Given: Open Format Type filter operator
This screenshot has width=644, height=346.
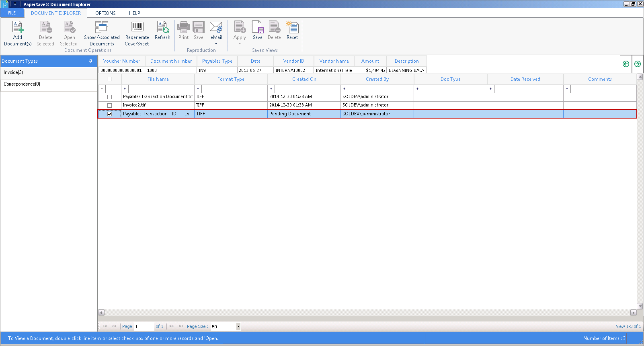Looking at the screenshot, I should pos(198,89).
